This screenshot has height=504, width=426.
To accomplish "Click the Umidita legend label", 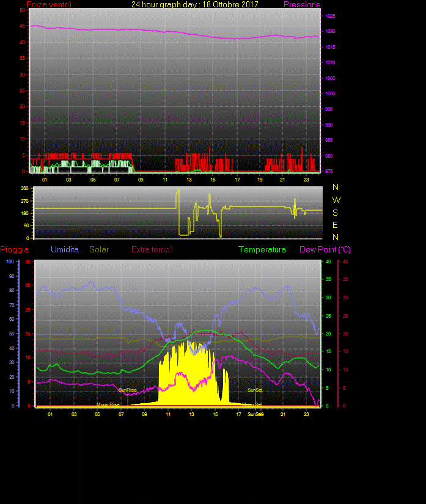I will (65, 250).
